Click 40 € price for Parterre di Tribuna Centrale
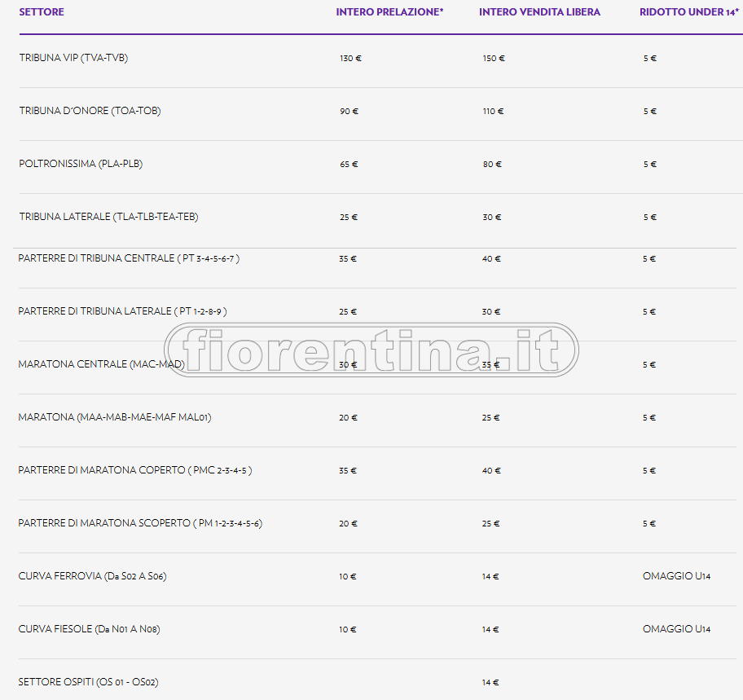Image resolution: width=743 pixels, height=700 pixels. coord(491,259)
